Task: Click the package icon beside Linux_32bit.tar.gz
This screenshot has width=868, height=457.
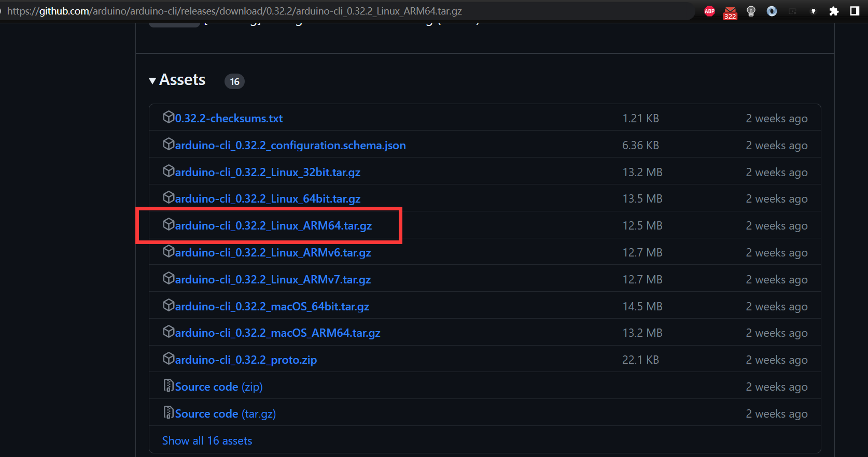Action: point(169,171)
